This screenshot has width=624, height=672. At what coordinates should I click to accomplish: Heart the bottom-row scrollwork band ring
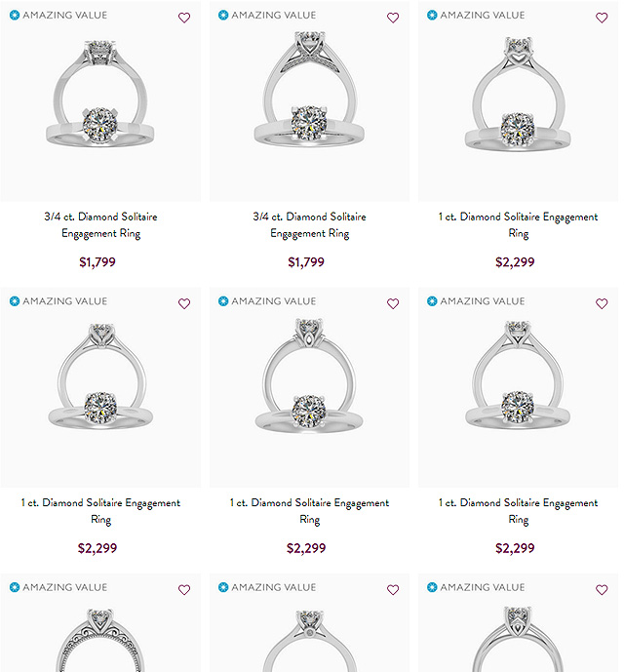click(x=184, y=589)
